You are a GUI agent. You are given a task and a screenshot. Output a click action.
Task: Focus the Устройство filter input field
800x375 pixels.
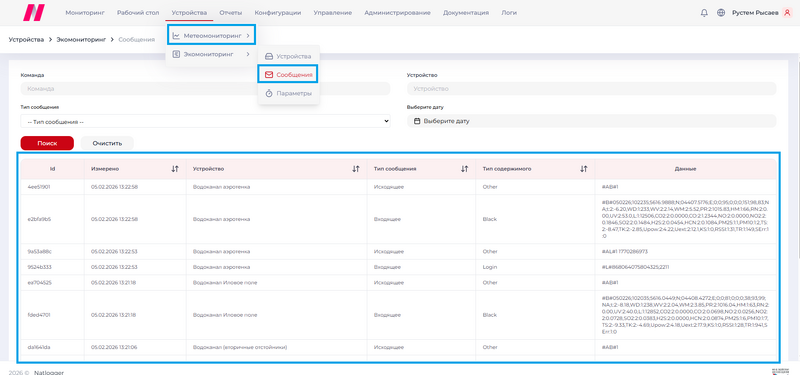click(x=591, y=88)
